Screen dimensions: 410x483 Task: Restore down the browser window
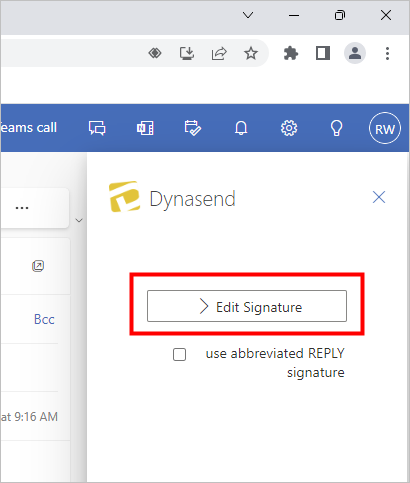tap(340, 15)
